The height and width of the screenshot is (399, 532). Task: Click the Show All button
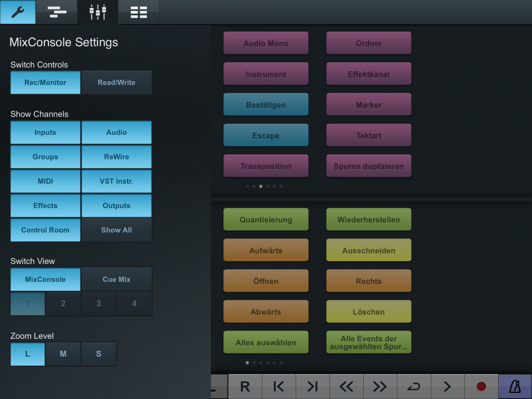pos(116,230)
